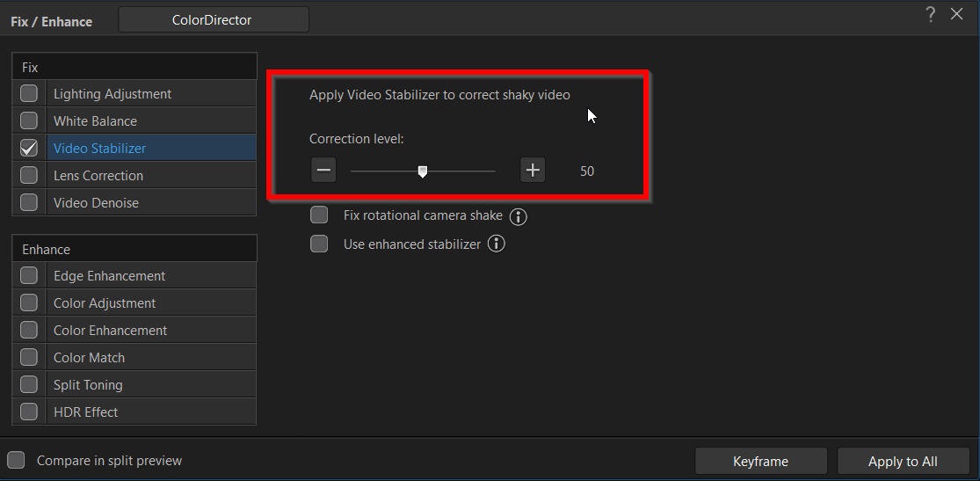Screen dimensions: 980x481
Task: Select the Lighting Adjustment list item
Action: 151,93
